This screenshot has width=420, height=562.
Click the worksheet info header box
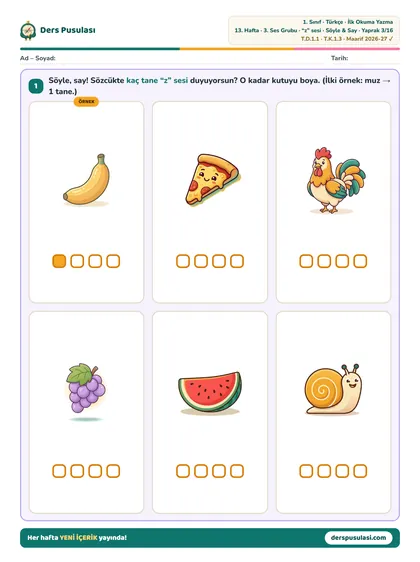[314, 30]
